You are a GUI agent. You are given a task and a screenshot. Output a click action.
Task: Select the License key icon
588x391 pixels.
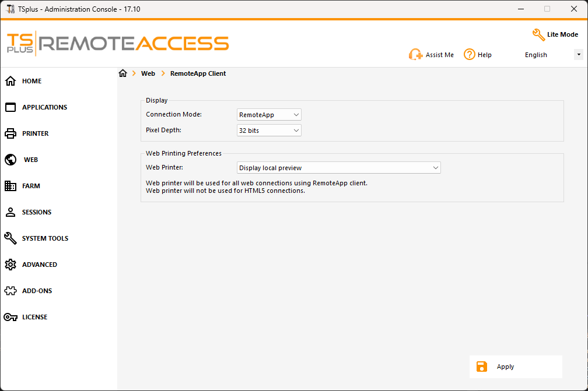coord(10,317)
